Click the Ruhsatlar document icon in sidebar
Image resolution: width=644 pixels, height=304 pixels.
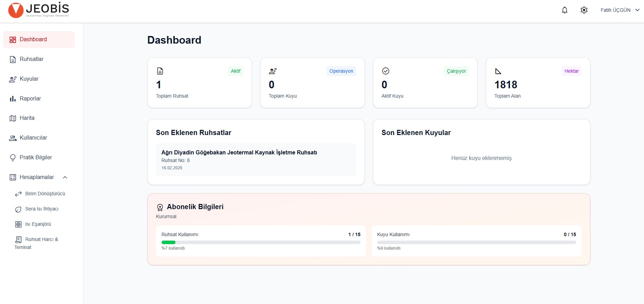click(13, 60)
